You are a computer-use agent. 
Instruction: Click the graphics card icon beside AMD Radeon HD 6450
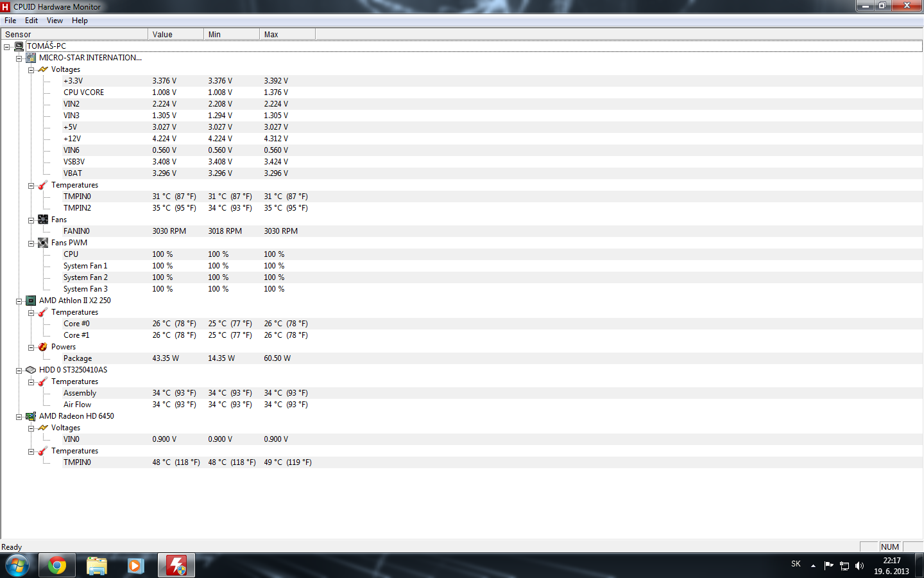tap(31, 416)
